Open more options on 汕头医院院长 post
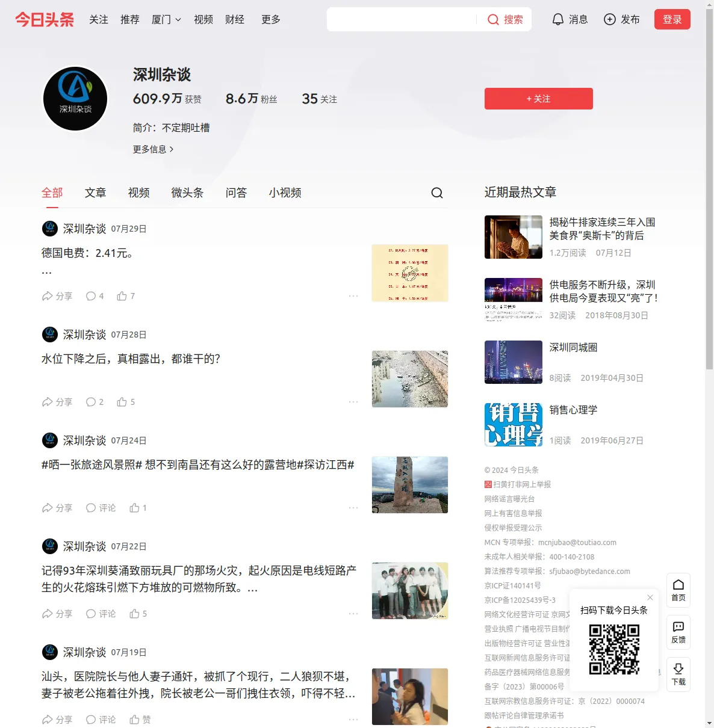714x728 pixels. [353, 720]
